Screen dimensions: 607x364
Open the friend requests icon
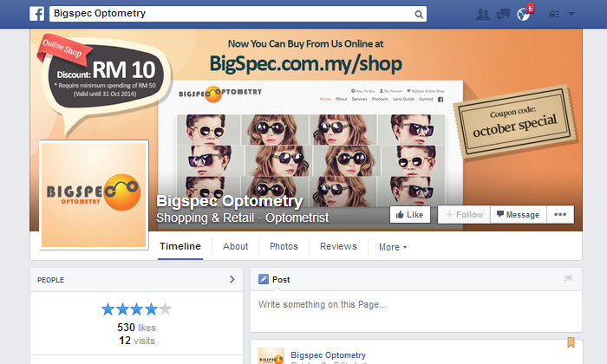tap(483, 15)
